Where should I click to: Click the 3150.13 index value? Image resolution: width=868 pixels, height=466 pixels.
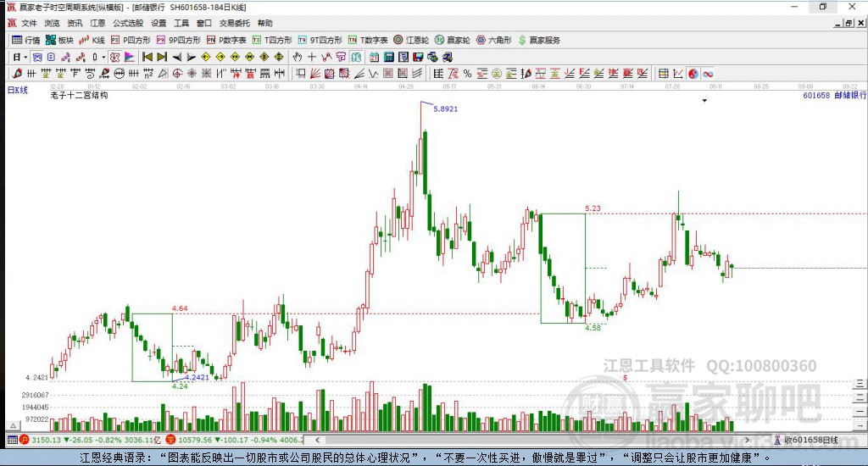(x=46, y=440)
